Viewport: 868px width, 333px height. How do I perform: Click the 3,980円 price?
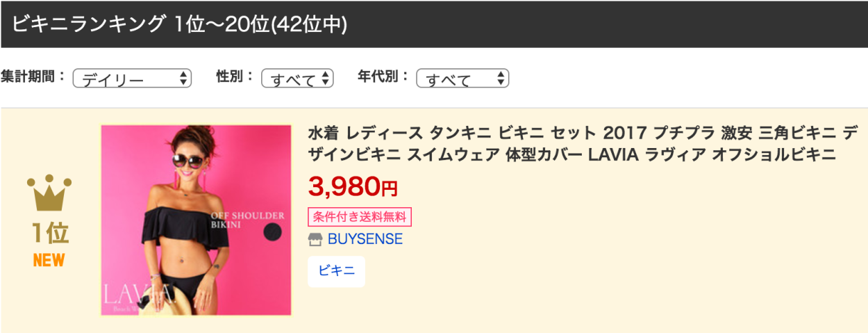[352, 186]
